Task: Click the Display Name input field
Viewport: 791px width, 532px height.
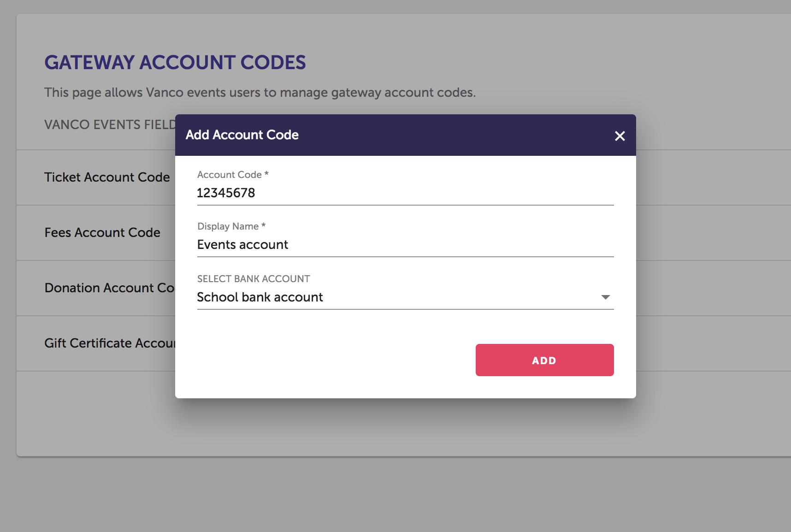Action: pyautogui.click(x=405, y=245)
